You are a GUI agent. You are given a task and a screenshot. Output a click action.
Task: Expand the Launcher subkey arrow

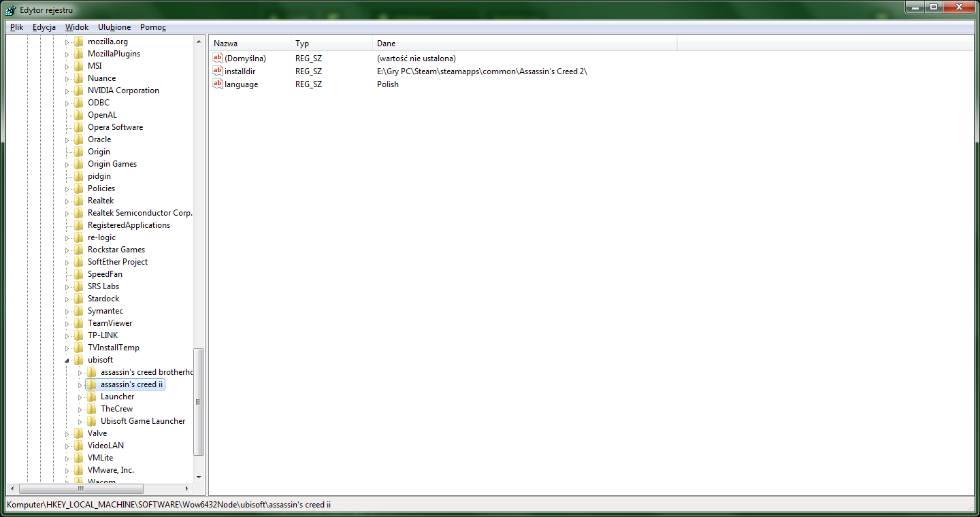(80, 397)
